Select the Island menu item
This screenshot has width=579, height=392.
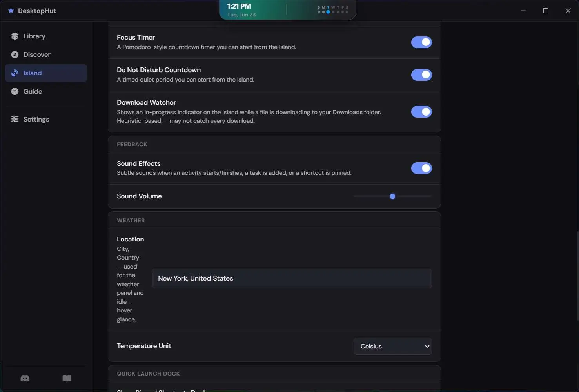pyautogui.click(x=46, y=73)
